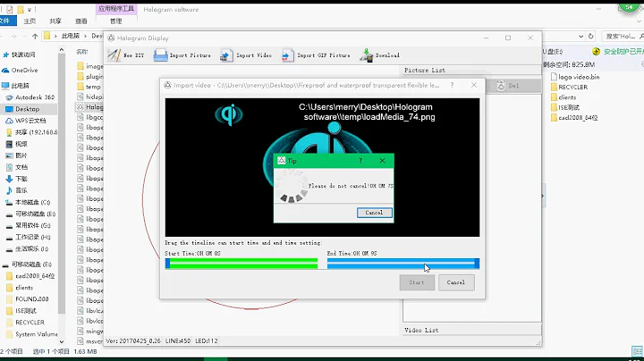This screenshot has width=644, height=361.
Task: Click the Del button in Picture List
Action: pos(513,86)
